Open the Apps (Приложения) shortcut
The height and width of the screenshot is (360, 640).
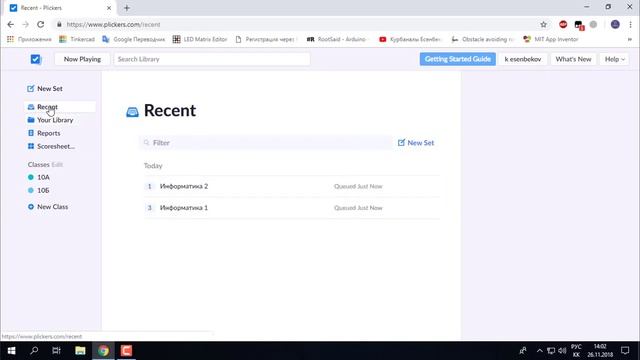29,39
